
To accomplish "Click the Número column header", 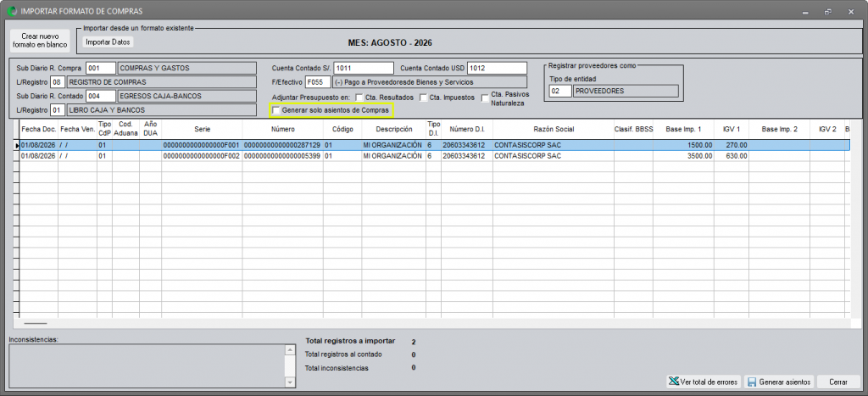I will click(283, 129).
